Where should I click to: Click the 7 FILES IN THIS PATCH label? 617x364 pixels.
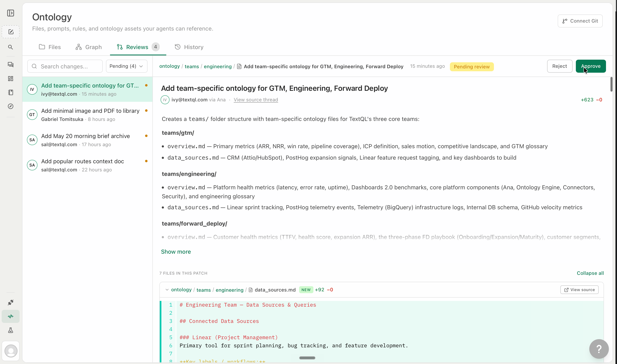click(x=183, y=273)
